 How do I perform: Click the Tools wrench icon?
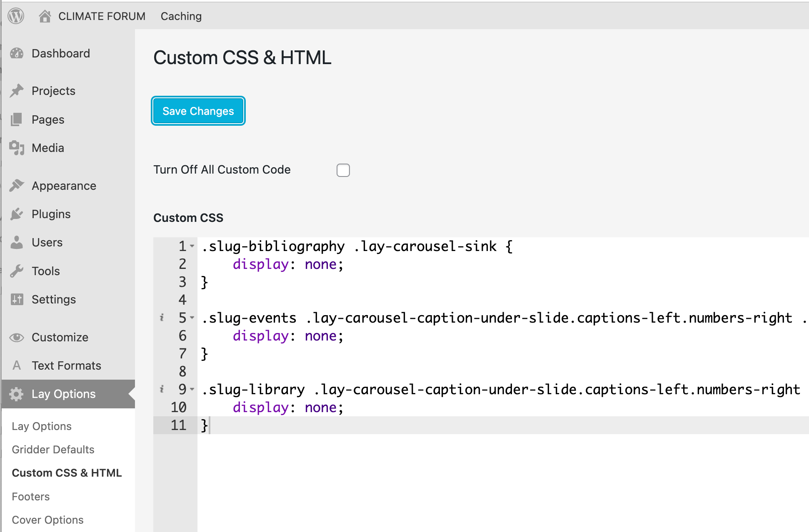pyautogui.click(x=17, y=271)
